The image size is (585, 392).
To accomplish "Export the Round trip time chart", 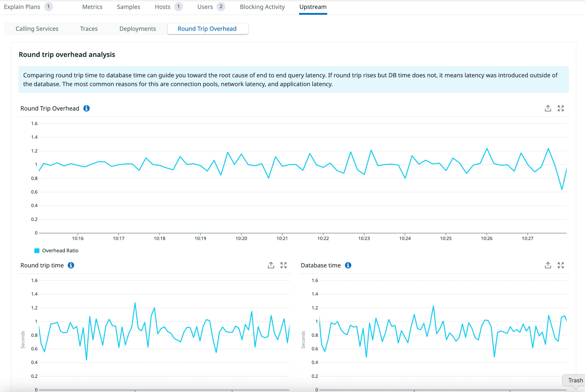I will (x=271, y=265).
